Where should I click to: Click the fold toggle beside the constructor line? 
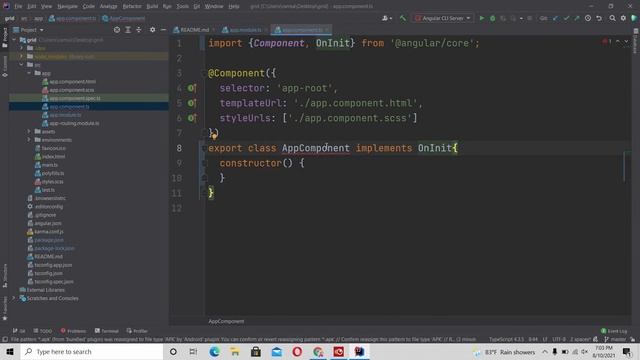pos(204,163)
